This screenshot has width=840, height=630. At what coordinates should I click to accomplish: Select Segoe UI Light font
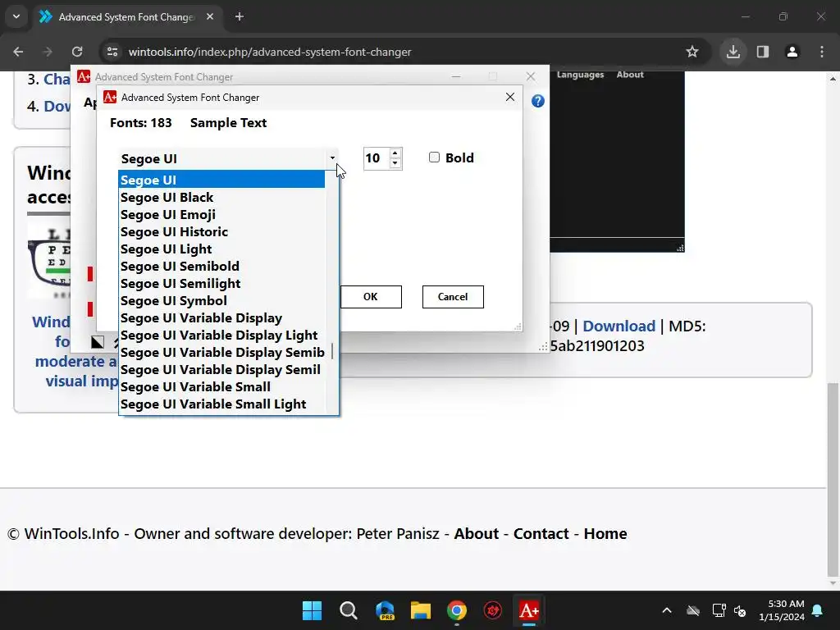[x=221, y=249]
